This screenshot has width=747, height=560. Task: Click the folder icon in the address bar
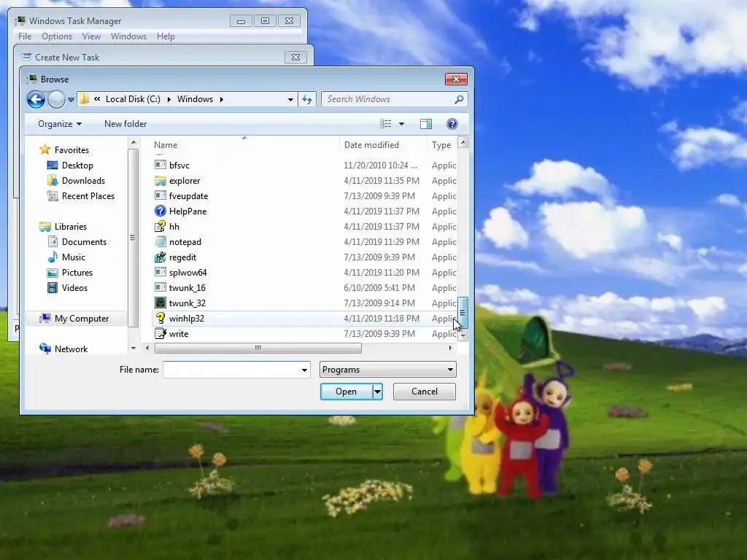[x=85, y=99]
